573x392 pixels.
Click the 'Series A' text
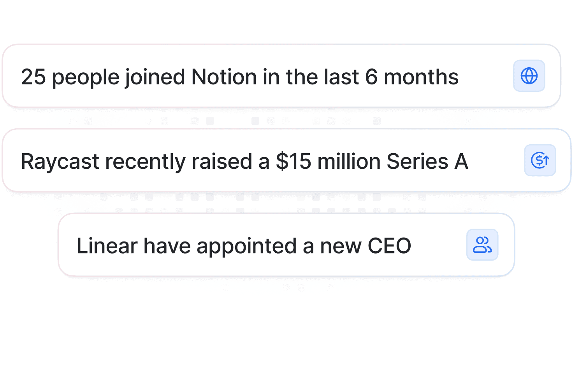(x=427, y=162)
